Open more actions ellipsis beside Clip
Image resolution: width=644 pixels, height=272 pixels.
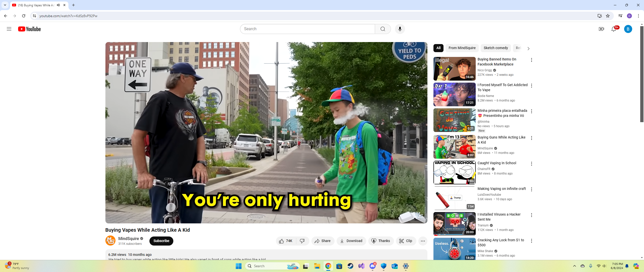423,241
